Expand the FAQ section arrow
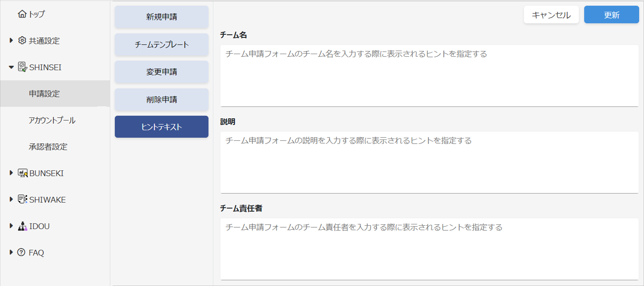Viewport: 644px width, 286px height. [x=11, y=252]
